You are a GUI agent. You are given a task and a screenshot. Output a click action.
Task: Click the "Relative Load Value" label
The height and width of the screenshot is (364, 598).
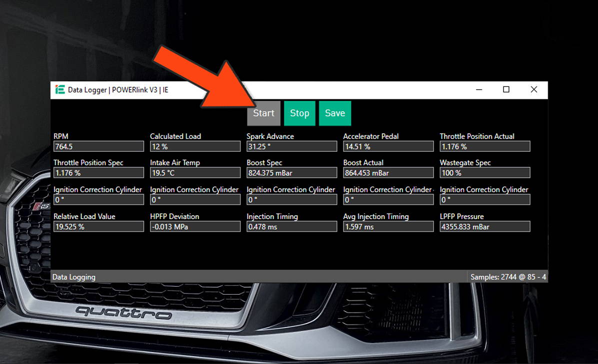[x=84, y=216]
